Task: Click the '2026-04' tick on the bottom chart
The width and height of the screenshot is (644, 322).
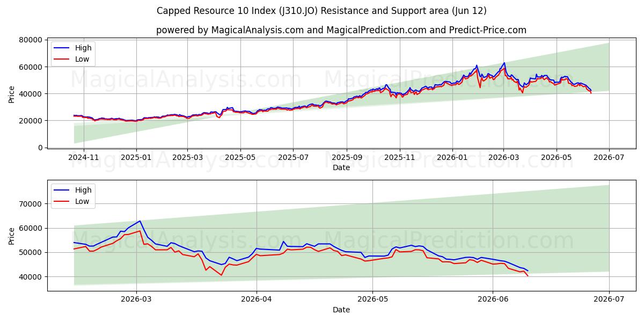Action: [257, 300]
